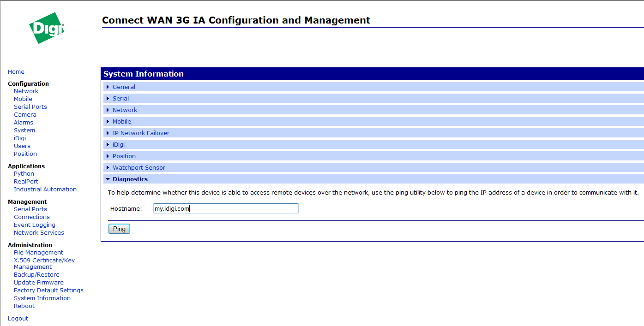Viewport: 644px width, 326px height.
Task: Click the Reboot link
Action: pyautogui.click(x=24, y=306)
